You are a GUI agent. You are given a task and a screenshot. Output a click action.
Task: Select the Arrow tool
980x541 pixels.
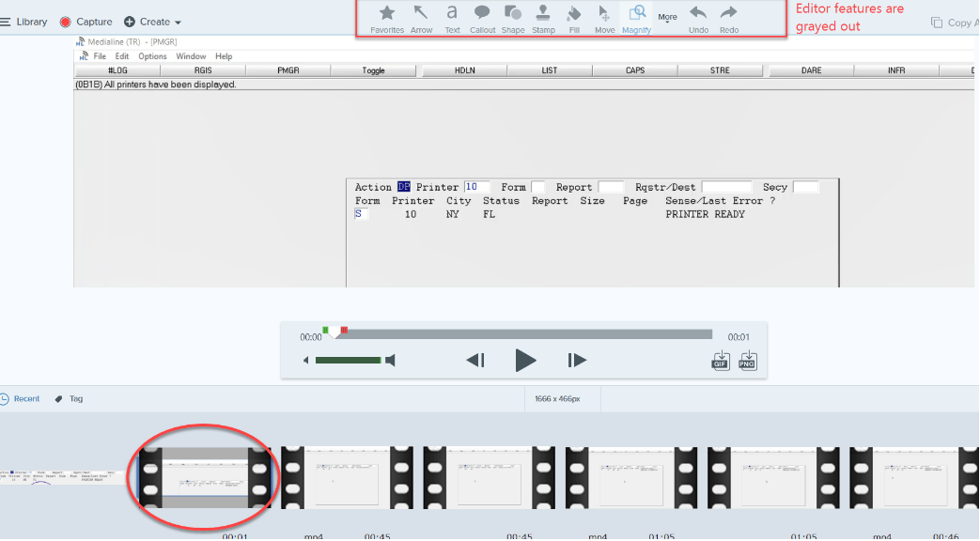pyautogui.click(x=421, y=13)
